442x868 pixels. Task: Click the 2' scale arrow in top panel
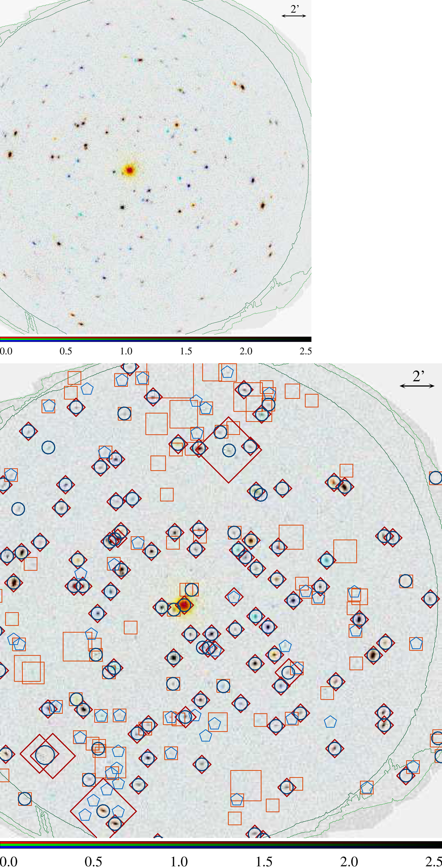pyautogui.click(x=294, y=16)
